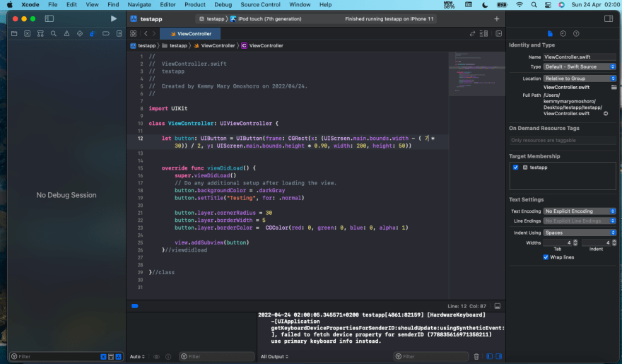
Task: Toggle the inspectors panel icon
Action: (x=609, y=18)
